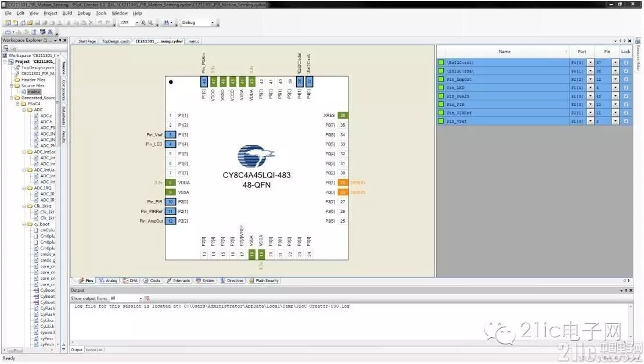The width and height of the screenshot is (644, 364).
Task: Toggle Lock checkbox for \EzI2C:sda\ row
Action: [x=626, y=71]
